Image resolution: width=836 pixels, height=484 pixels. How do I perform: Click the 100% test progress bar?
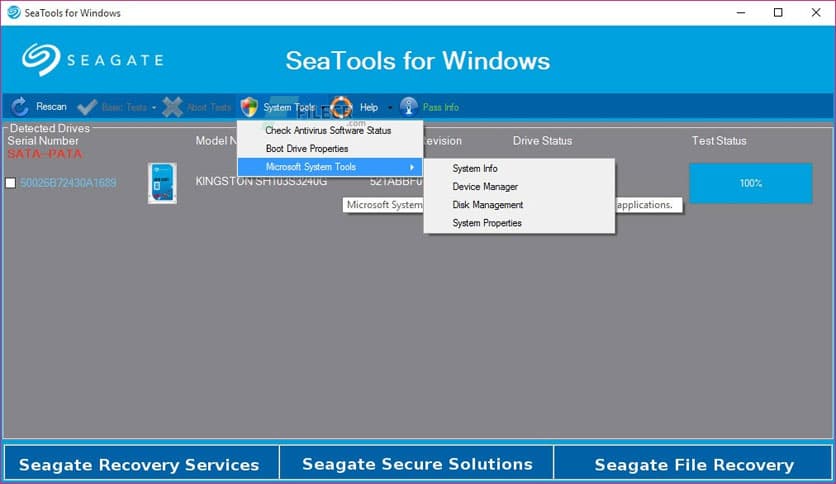(x=751, y=183)
